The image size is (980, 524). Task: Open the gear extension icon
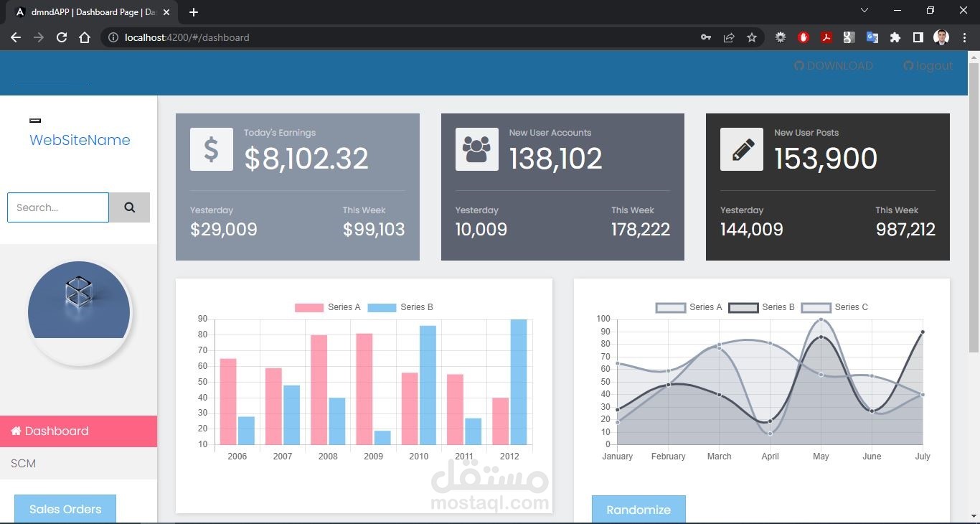pyautogui.click(x=781, y=37)
